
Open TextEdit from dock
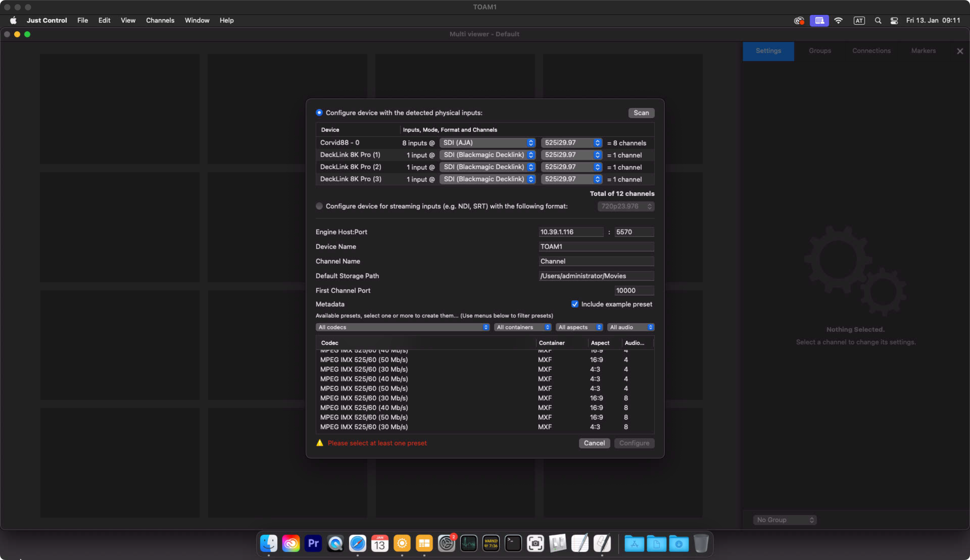tap(580, 543)
